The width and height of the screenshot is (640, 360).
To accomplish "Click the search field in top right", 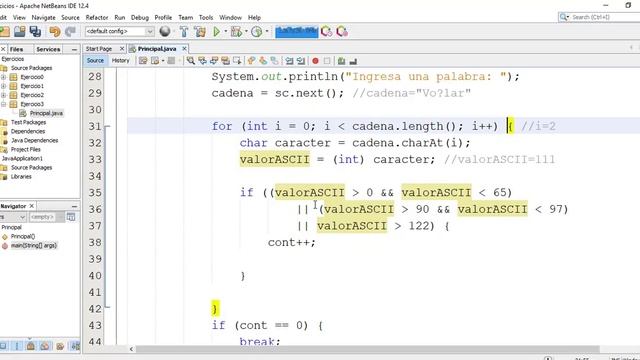I will coord(599,17).
